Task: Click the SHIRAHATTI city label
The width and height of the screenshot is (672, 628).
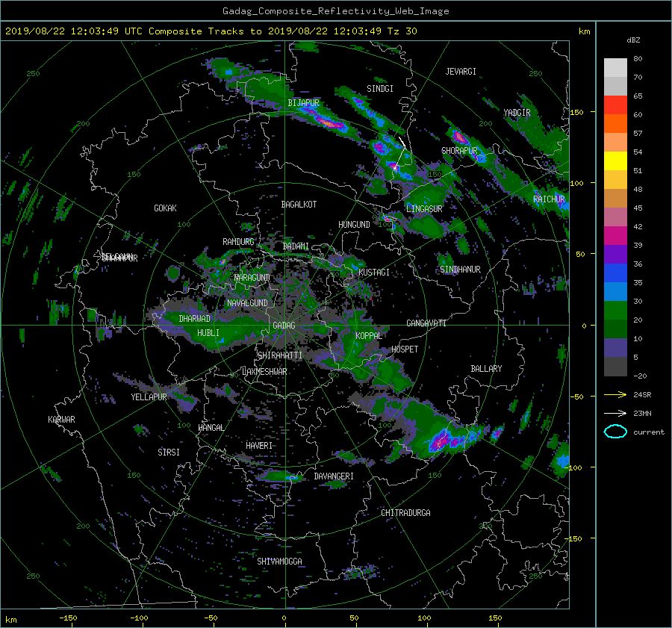Action: (x=280, y=355)
